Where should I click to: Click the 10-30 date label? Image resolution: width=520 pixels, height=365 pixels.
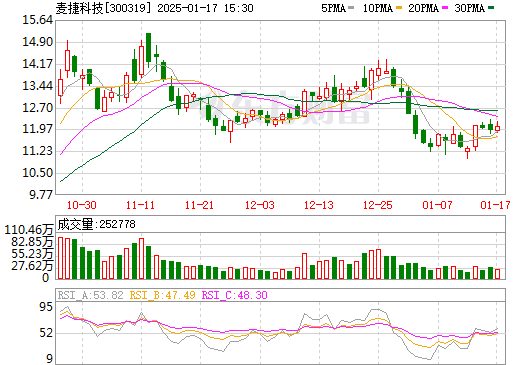point(82,205)
